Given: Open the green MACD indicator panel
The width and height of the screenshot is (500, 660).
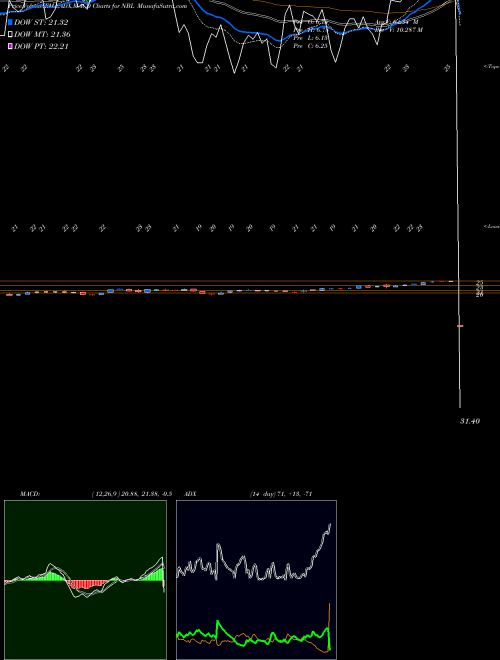Looking at the screenshot, I should click(85, 580).
